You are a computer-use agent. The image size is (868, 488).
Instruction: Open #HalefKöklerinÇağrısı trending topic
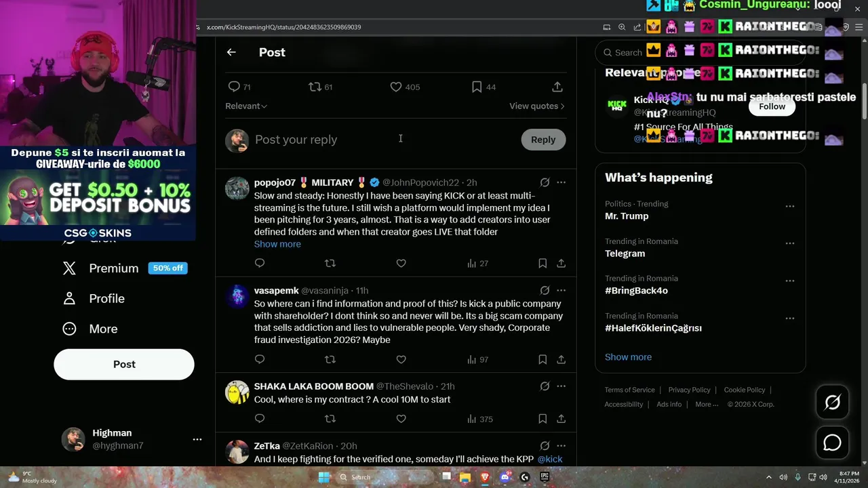tap(653, 328)
